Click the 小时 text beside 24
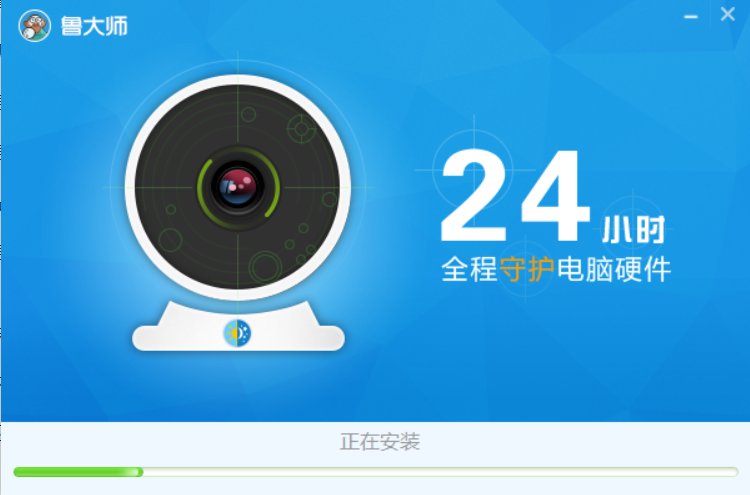The image size is (750, 495). (633, 230)
